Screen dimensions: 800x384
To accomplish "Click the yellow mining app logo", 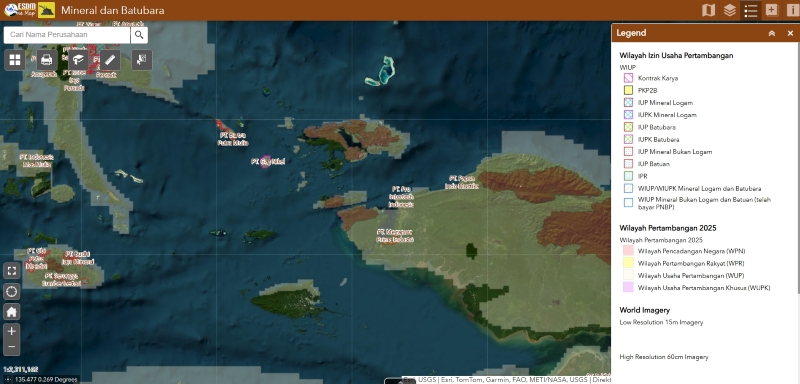I will [x=46, y=10].
